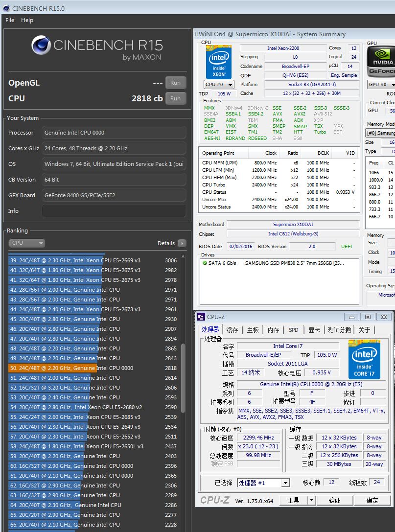Click the empty Info field in Your System
Image resolution: width=395 pixels, height=532 pixels.
pos(114,211)
